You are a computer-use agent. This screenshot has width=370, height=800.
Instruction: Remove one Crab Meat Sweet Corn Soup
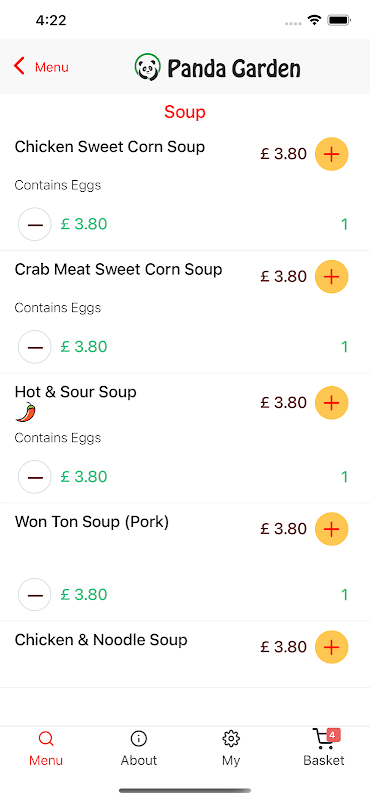point(35,347)
